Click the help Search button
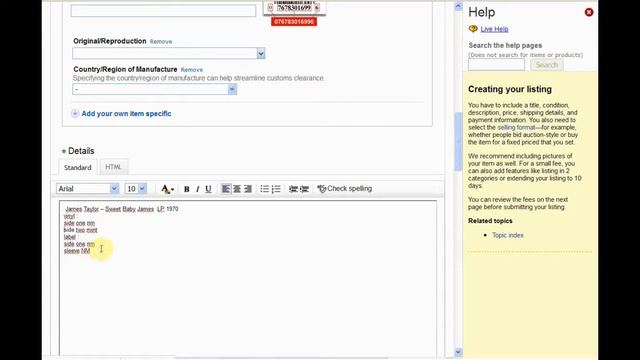This screenshot has width=640, height=360. 547,64
